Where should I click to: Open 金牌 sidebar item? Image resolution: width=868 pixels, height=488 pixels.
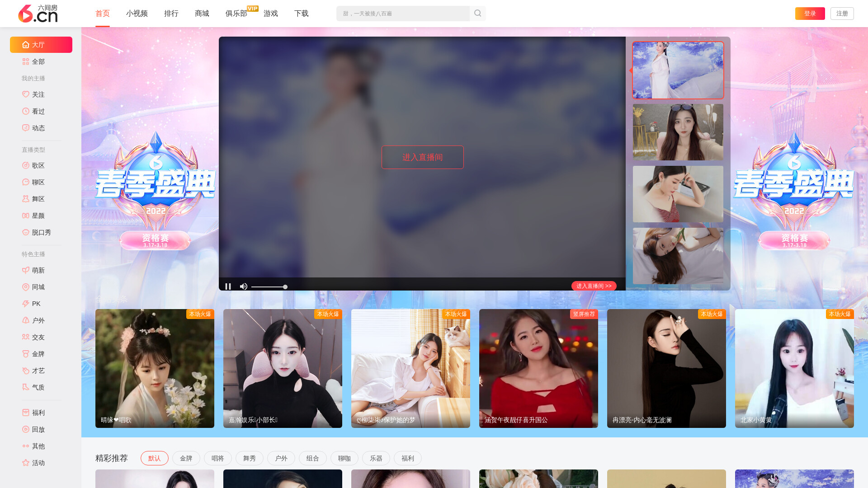click(x=41, y=354)
